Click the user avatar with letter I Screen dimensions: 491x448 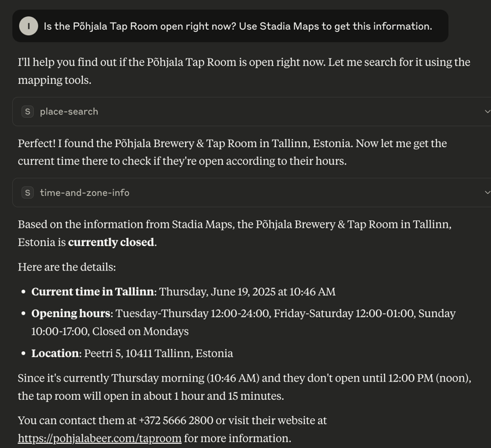pyautogui.click(x=28, y=26)
